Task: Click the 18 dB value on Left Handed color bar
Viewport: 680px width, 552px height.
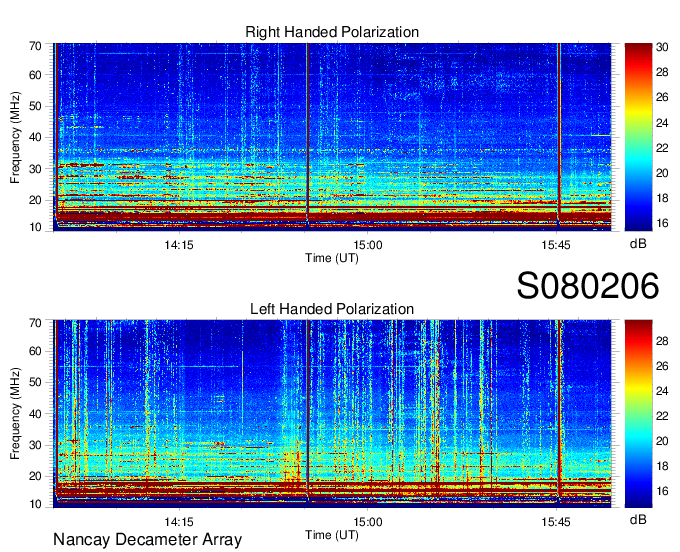Action: pos(663,467)
